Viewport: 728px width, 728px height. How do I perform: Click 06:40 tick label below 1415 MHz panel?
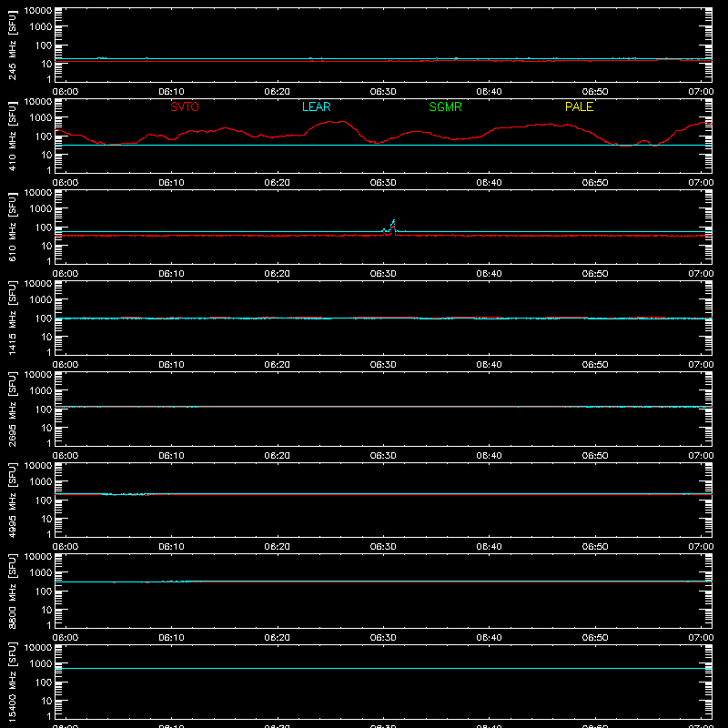489,365
